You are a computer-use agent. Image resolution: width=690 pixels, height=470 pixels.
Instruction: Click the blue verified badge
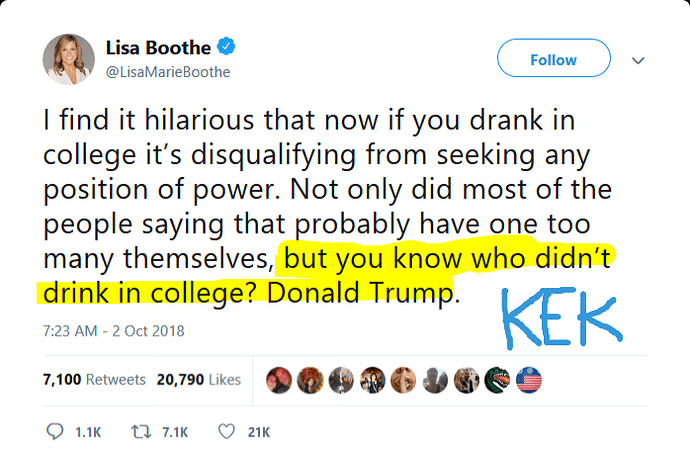click(226, 46)
